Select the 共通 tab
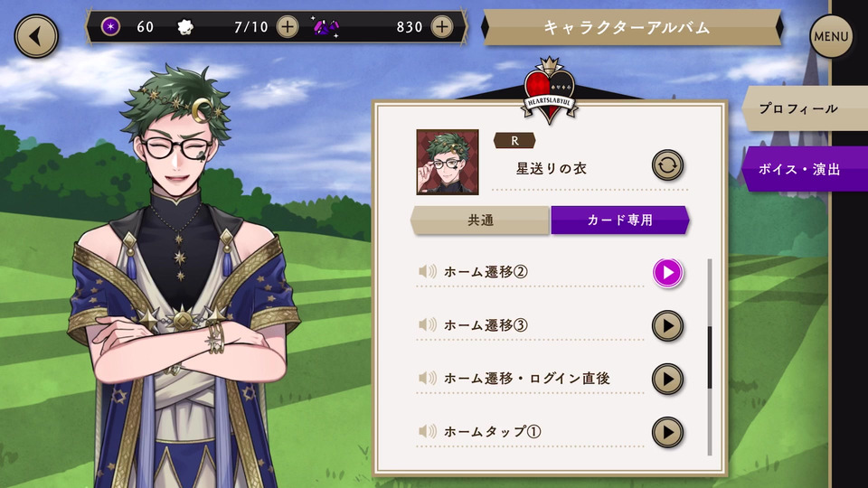Screen dimensions: 868x488 point(480,221)
